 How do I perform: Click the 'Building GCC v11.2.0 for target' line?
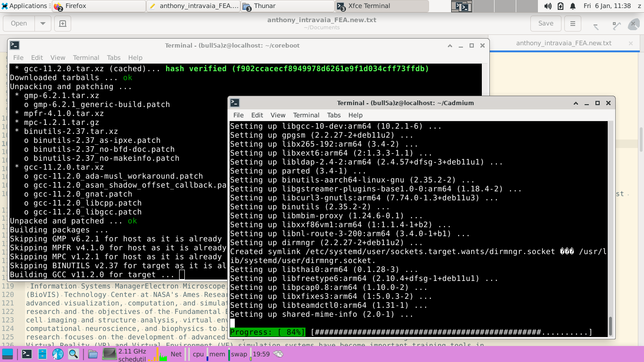pyautogui.click(x=92, y=275)
